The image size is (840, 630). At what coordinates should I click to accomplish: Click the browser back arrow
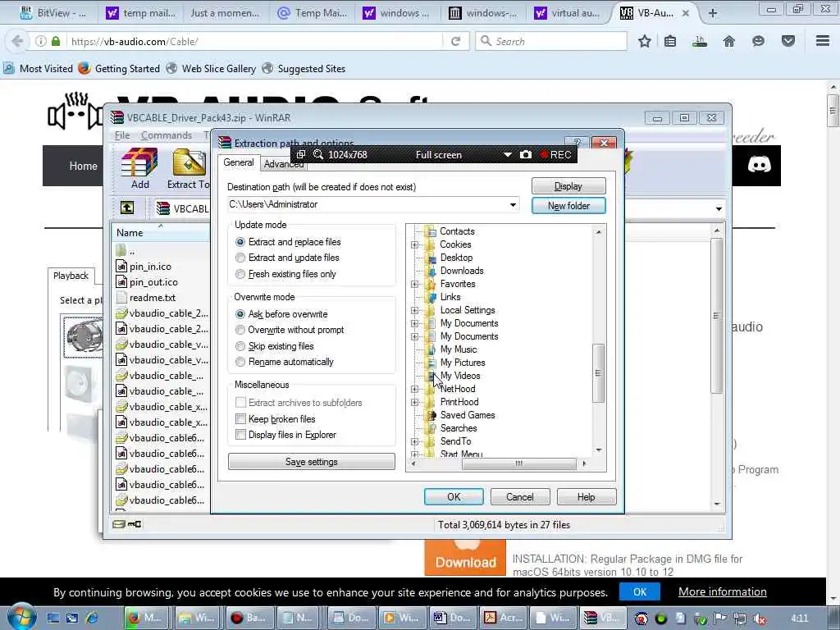point(17,41)
